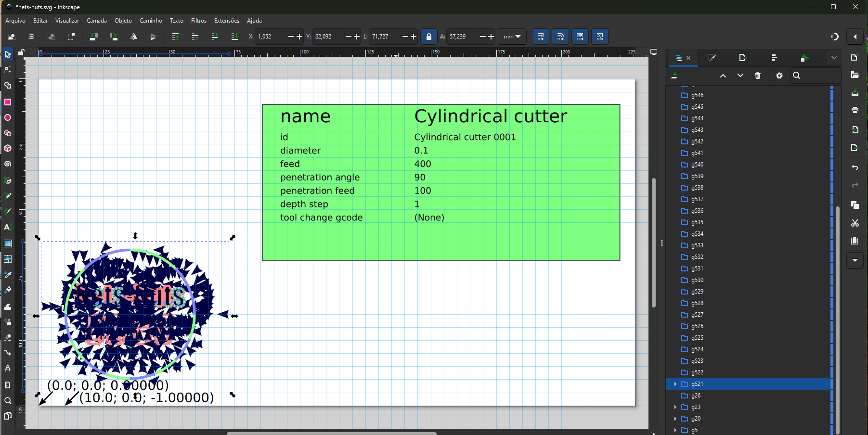Click the X position input field
The width and height of the screenshot is (868, 435).
point(270,37)
